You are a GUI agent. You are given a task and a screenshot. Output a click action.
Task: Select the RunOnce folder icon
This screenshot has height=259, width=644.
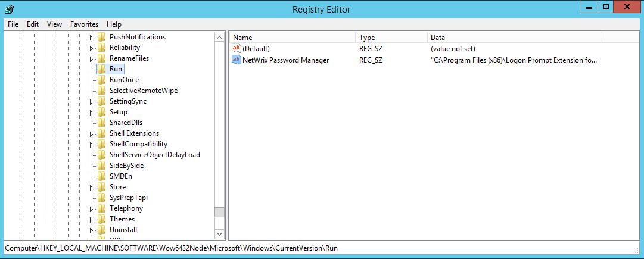point(101,80)
